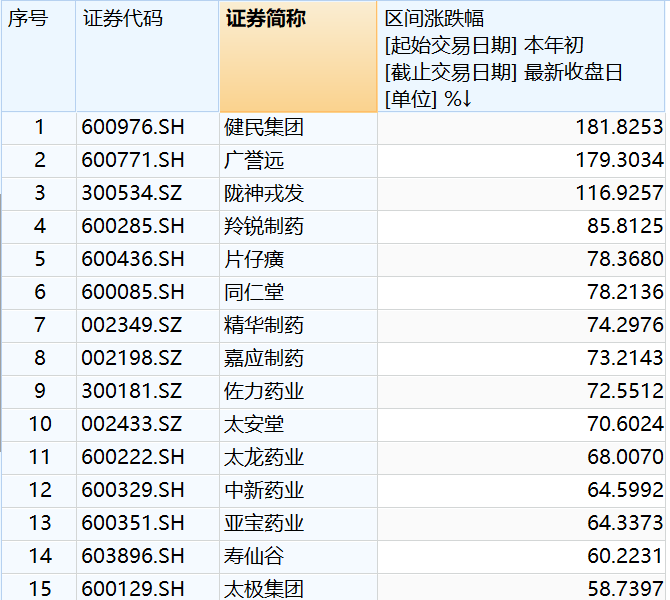Select value 64.3373 for 亚宝药业

[x=625, y=523]
